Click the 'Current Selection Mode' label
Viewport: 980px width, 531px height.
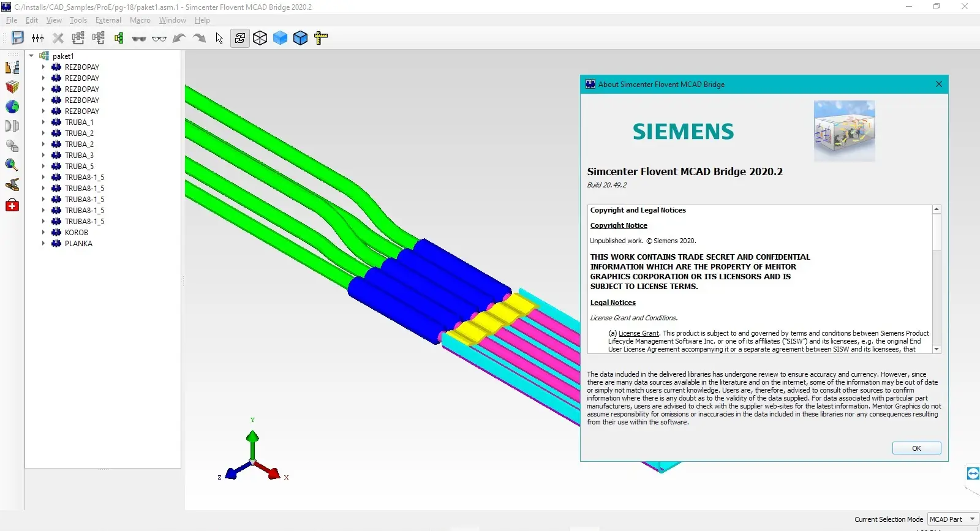pyautogui.click(x=889, y=519)
